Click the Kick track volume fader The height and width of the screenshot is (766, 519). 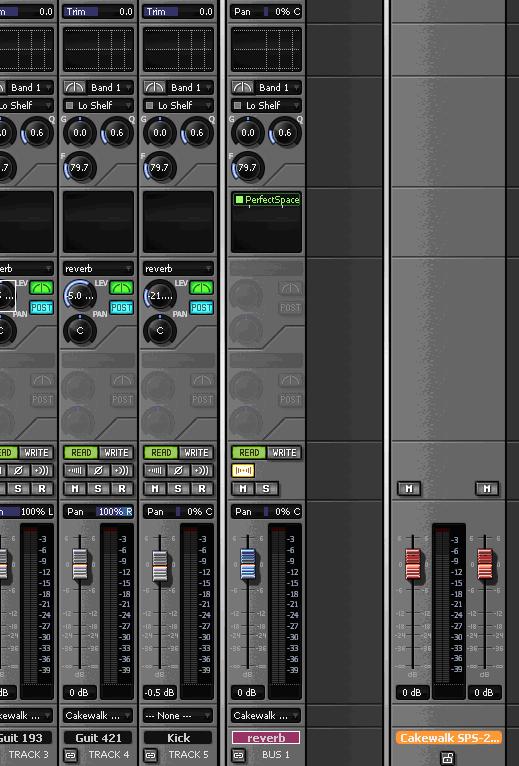point(160,566)
